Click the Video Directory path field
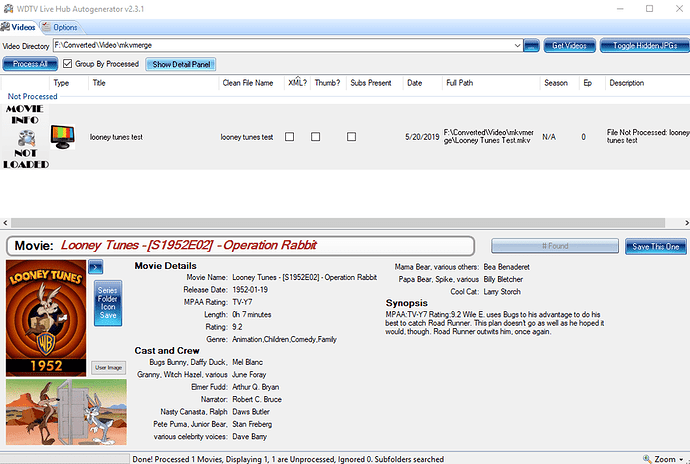Image resolution: width=690 pixels, height=464 pixels. [283, 45]
